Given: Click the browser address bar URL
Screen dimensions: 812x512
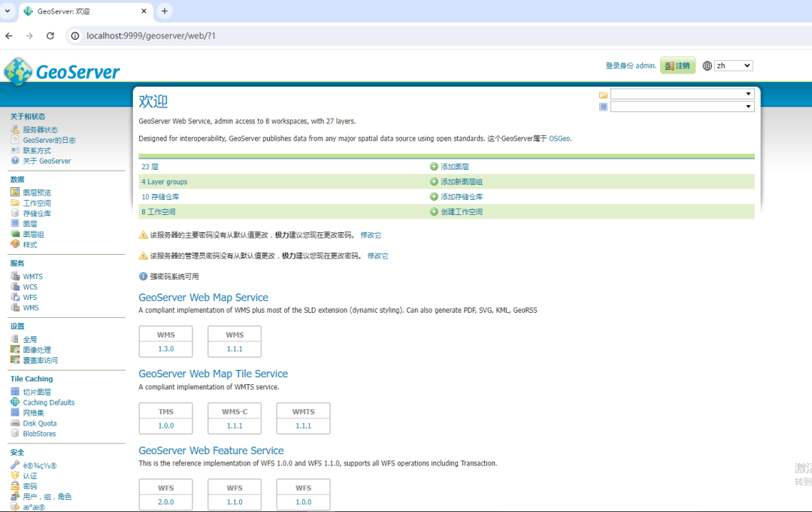Looking at the screenshot, I should [x=150, y=36].
